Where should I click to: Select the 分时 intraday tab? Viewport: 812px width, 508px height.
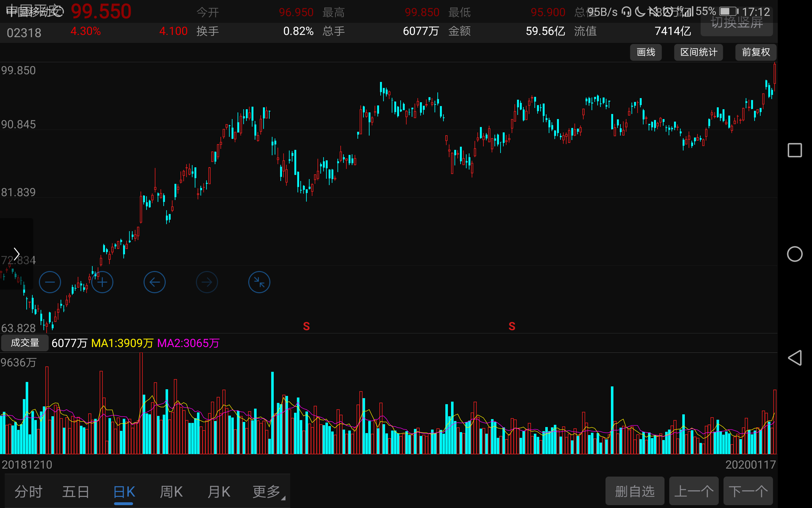[28, 491]
